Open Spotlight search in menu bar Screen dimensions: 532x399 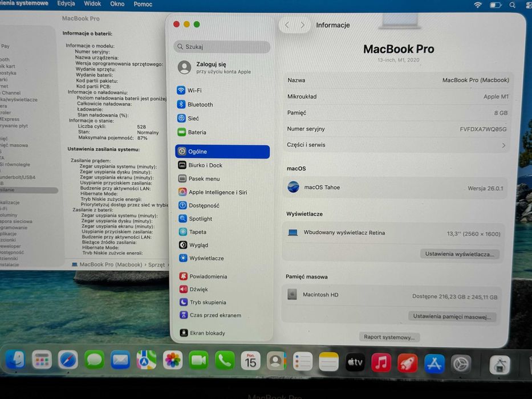tap(512, 5)
